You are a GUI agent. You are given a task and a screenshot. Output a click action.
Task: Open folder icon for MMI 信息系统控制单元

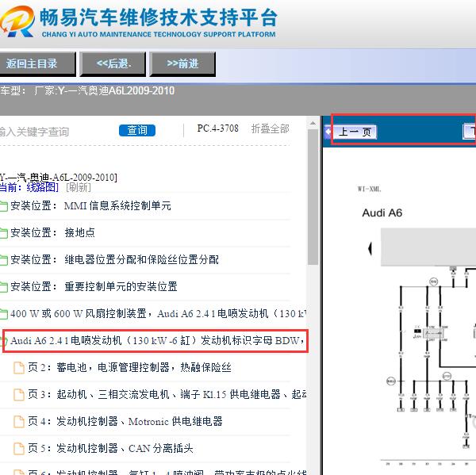coord(3,206)
